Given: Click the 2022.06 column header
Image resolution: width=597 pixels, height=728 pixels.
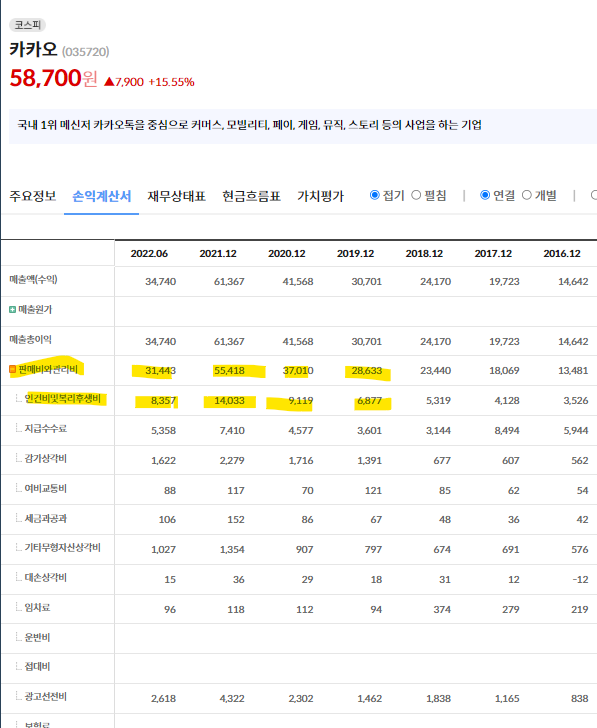Looking at the screenshot, I should [x=149, y=254].
